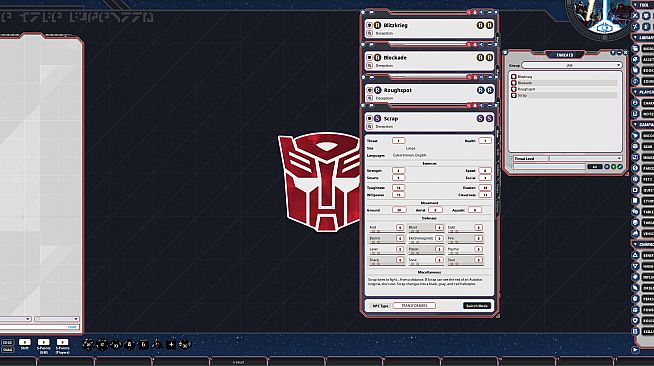Open the Notes sidebar button
The width and height of the screenshot is (654, 366).
(x=644, y=114)
